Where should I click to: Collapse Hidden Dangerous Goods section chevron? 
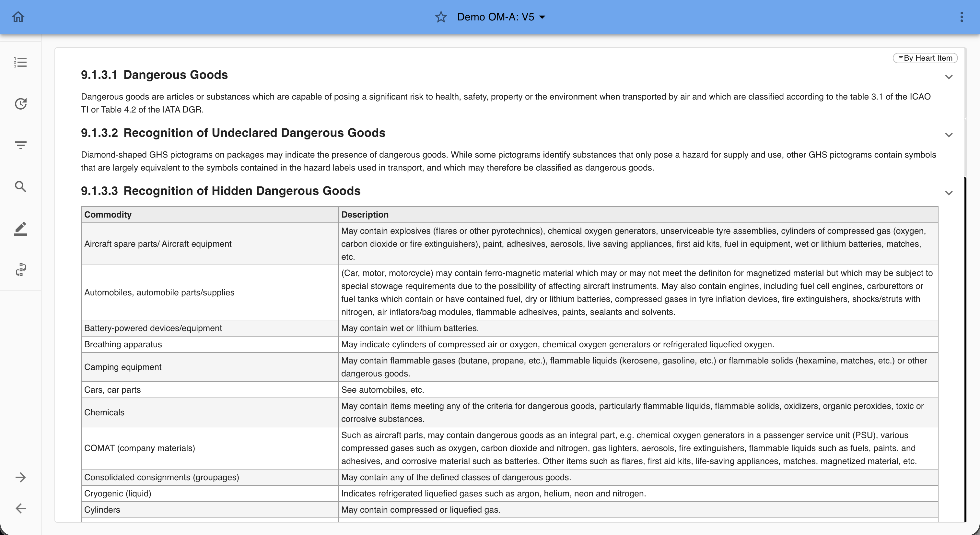(x=949, y=193)
